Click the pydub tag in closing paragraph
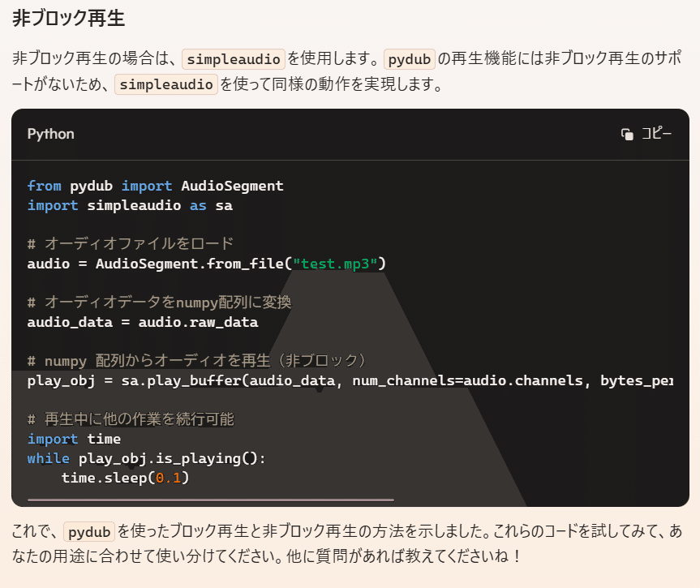Image resolution: width=700 pixels, height=588 pixels. click(89, 532)
